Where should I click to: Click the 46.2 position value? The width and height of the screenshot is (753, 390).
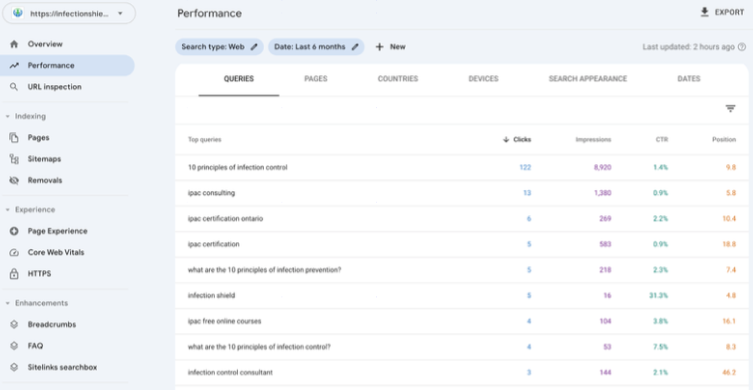tap(729, 373)
